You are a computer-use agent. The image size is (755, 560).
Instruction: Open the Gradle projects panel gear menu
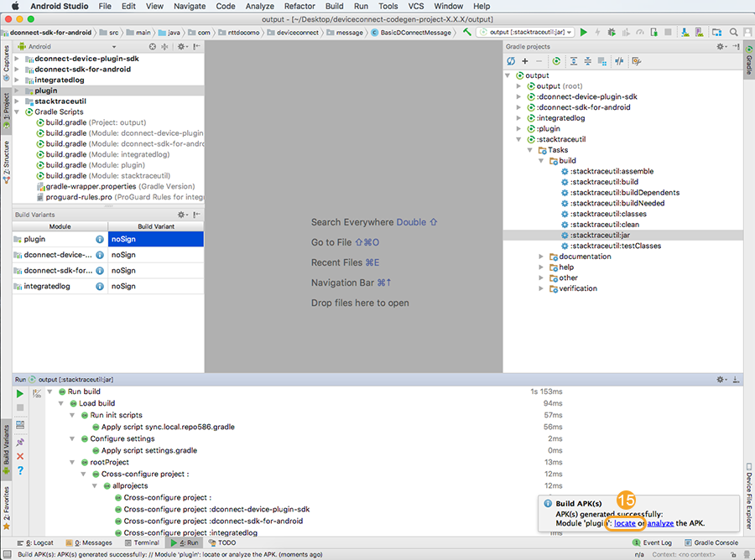click(x=721, y=47)
